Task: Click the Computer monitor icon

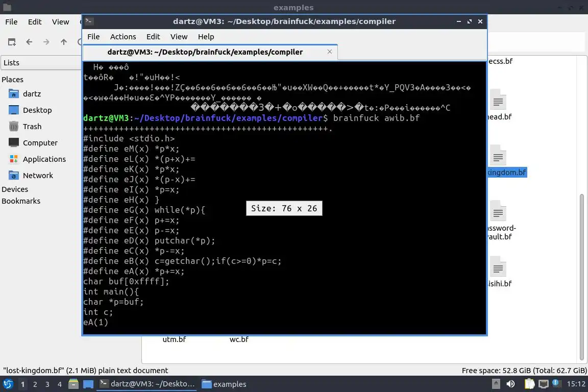Action: pyautogui.click(x=13, y=143)
